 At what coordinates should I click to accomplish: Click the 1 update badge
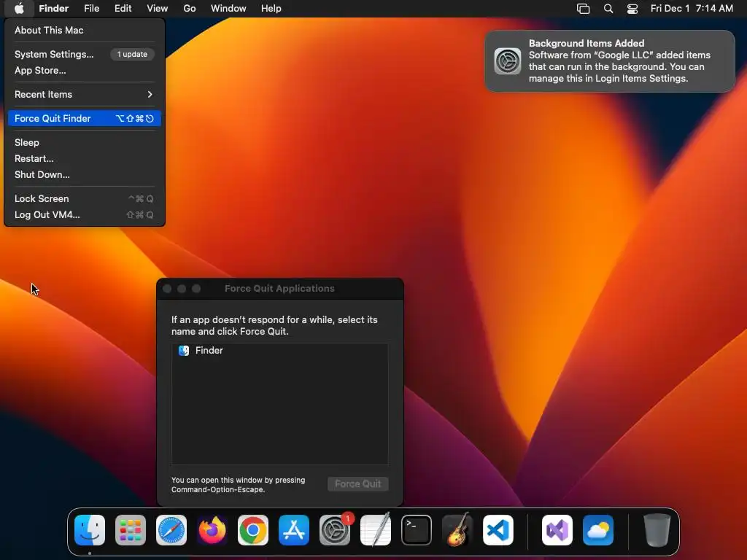tap(133, 54)
